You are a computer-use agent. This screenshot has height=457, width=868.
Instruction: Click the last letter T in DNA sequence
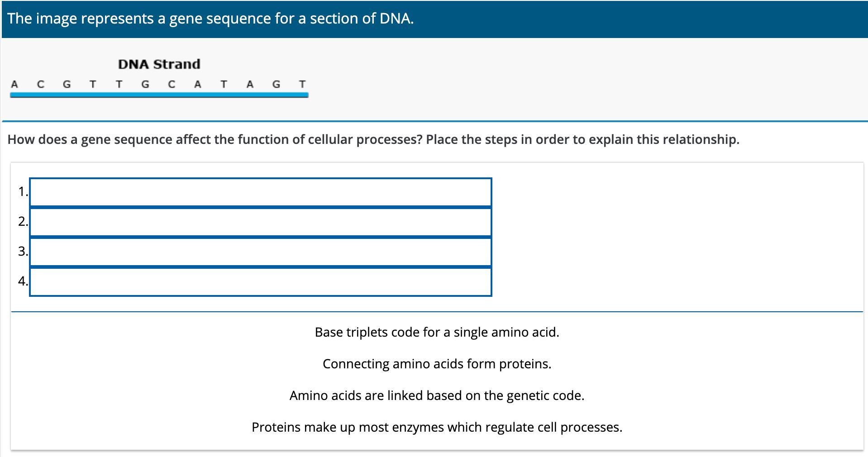[303, 84]
